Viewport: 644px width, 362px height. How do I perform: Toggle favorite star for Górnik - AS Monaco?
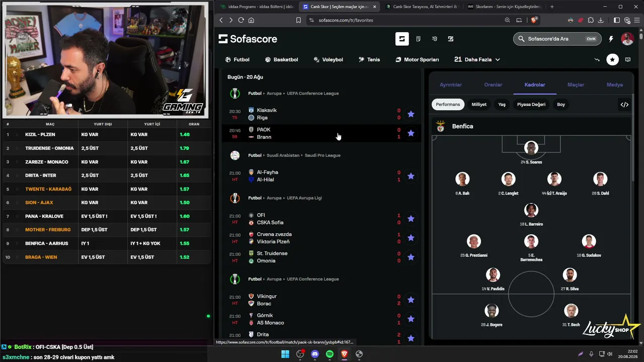pos(411,319)
